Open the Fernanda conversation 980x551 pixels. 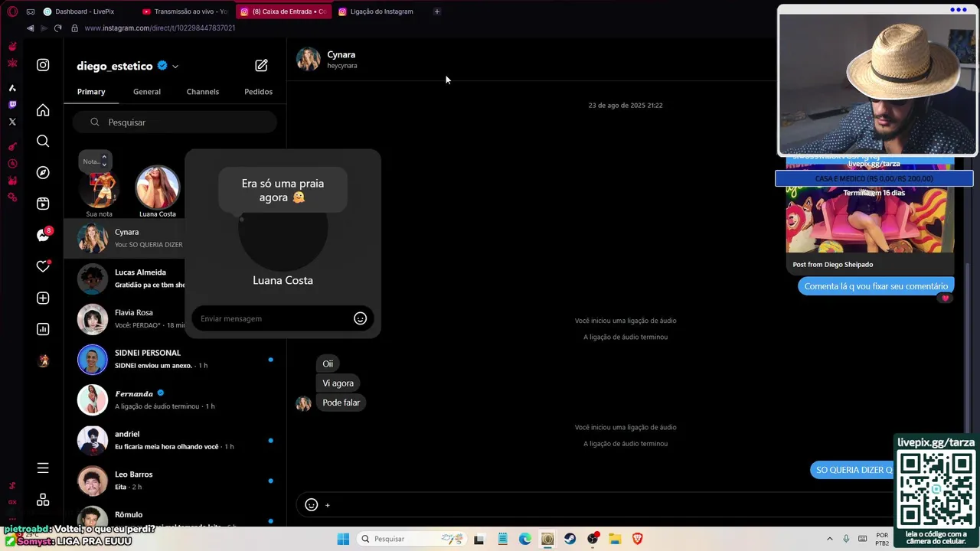175,399
